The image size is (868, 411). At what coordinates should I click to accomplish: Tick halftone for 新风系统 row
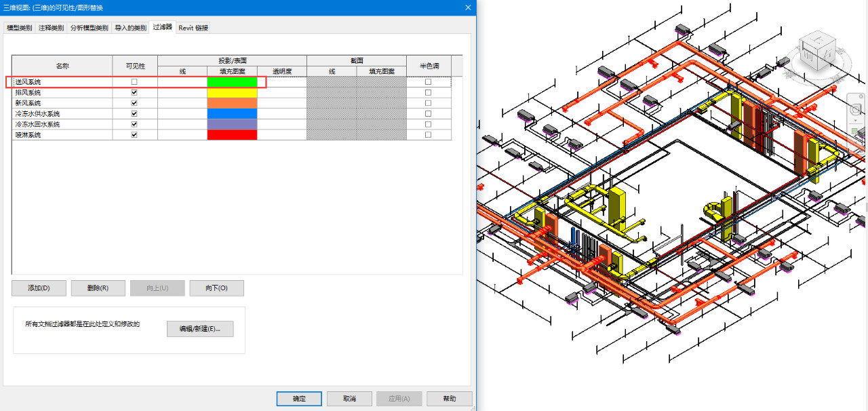tap(428, 103)
